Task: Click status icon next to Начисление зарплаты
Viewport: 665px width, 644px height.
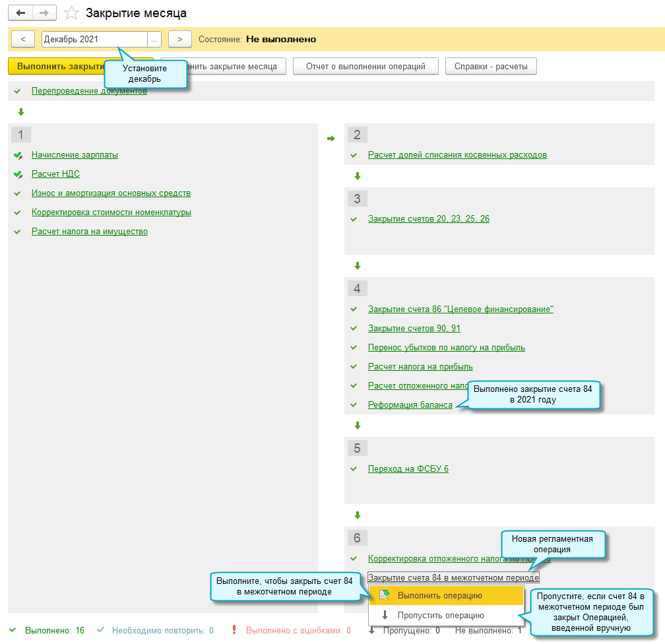Action: pos(18,155)
